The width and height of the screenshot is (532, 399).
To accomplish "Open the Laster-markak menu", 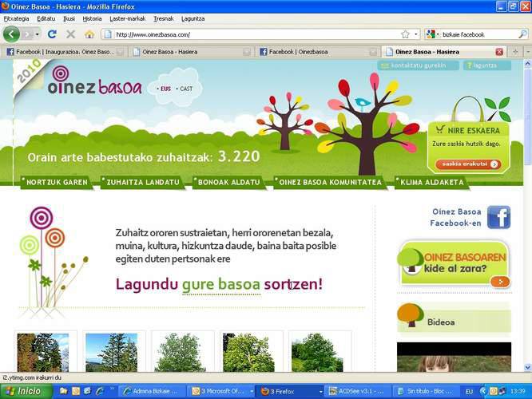I will click(128, 18).
